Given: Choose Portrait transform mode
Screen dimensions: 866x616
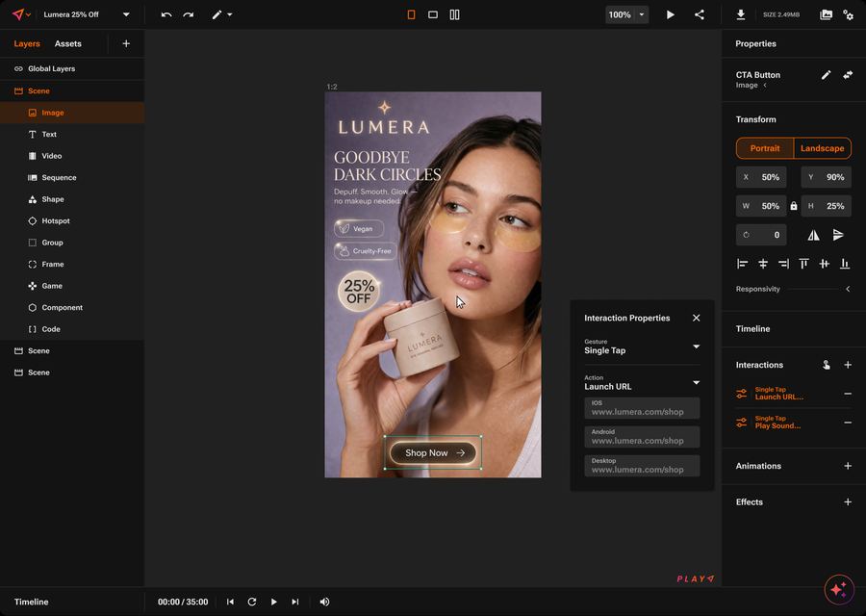Looking at the screenshot, I should click(765, 148).
